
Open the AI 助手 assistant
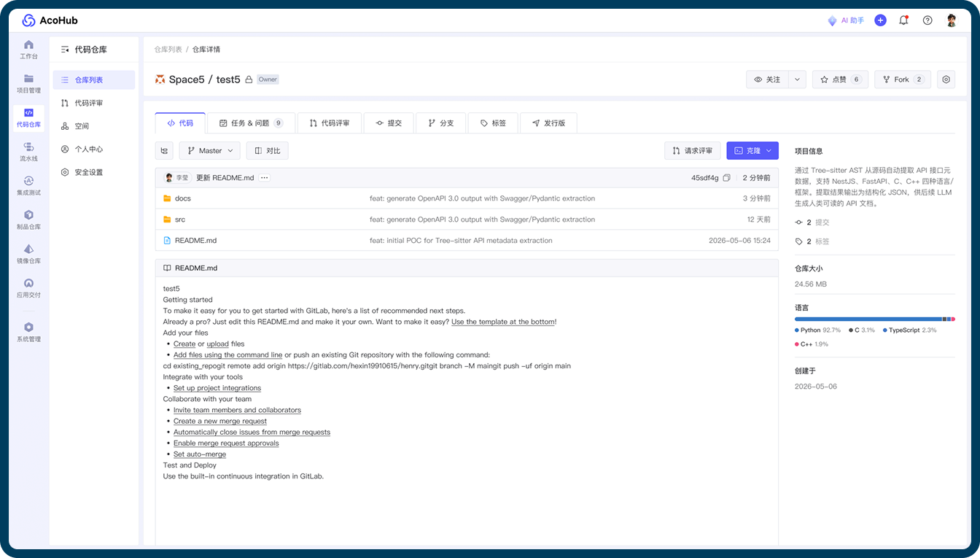tap(846, 20)
